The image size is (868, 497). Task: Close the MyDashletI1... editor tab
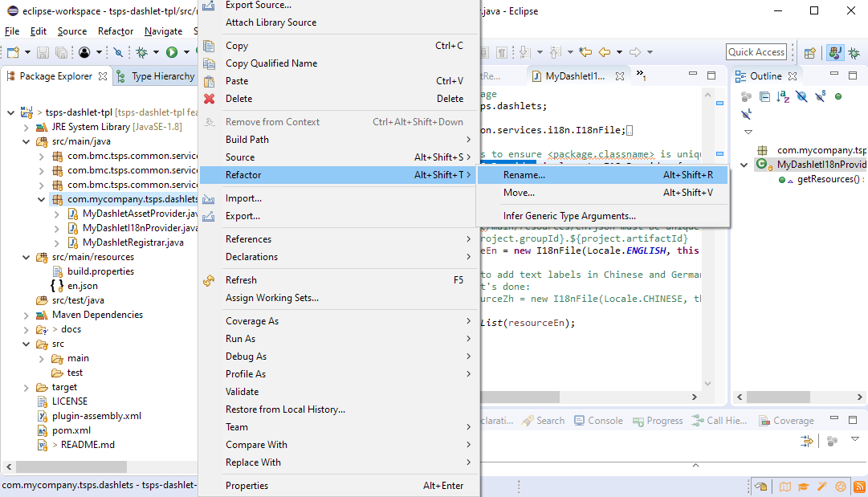coord(620,75)
